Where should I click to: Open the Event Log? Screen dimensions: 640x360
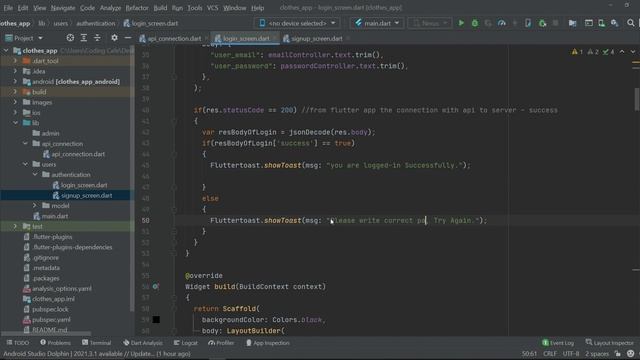[558, 343]
